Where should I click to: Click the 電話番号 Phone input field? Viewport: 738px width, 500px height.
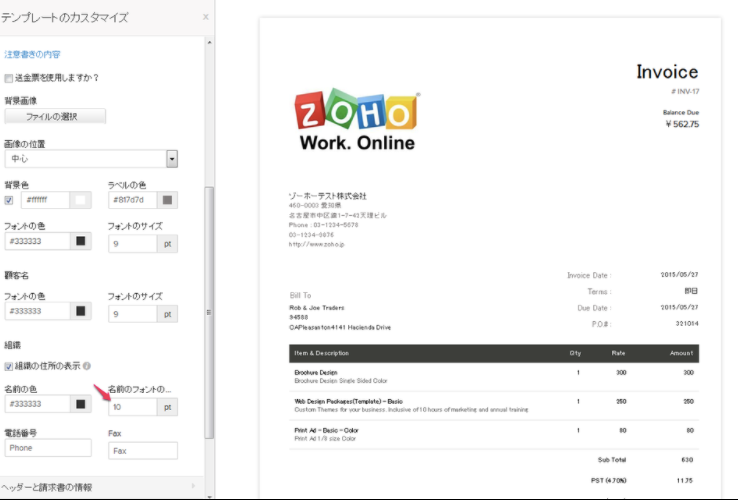pyautogui.click(x=48, y=448)
